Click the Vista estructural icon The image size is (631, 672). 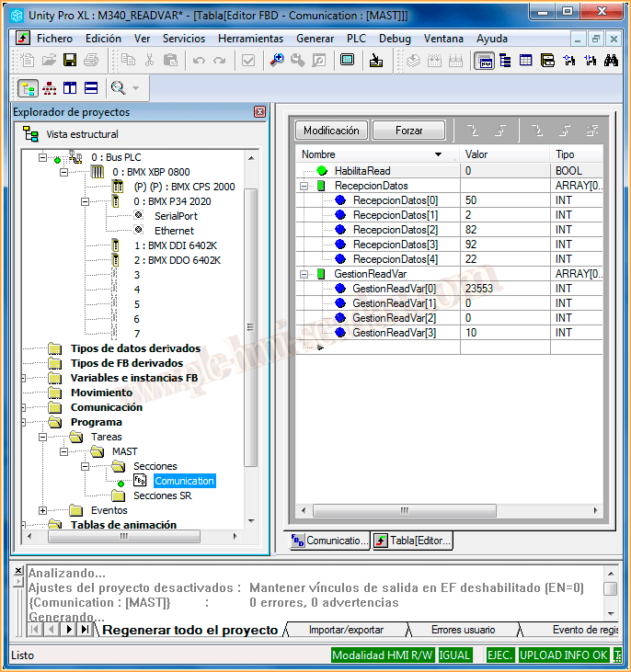coord(30,134)
